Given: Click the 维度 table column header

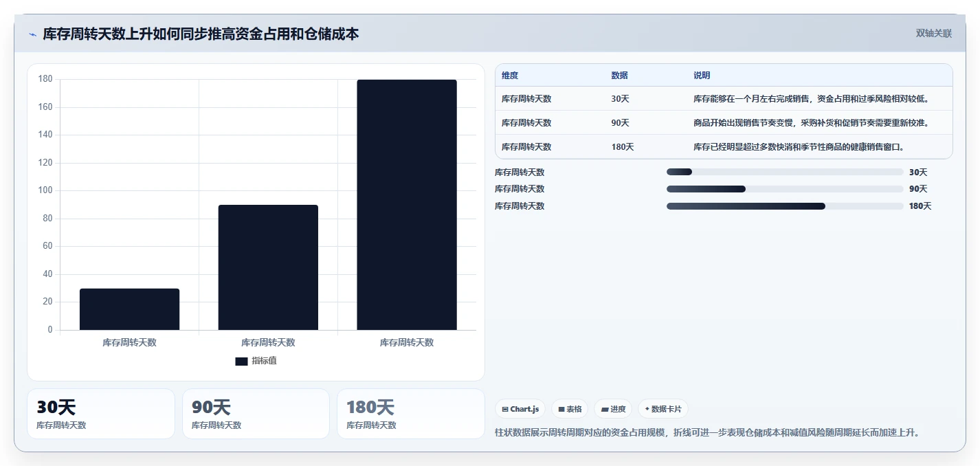Looking at the screenshot, I should pyautogui.click(x=510, y=76).
